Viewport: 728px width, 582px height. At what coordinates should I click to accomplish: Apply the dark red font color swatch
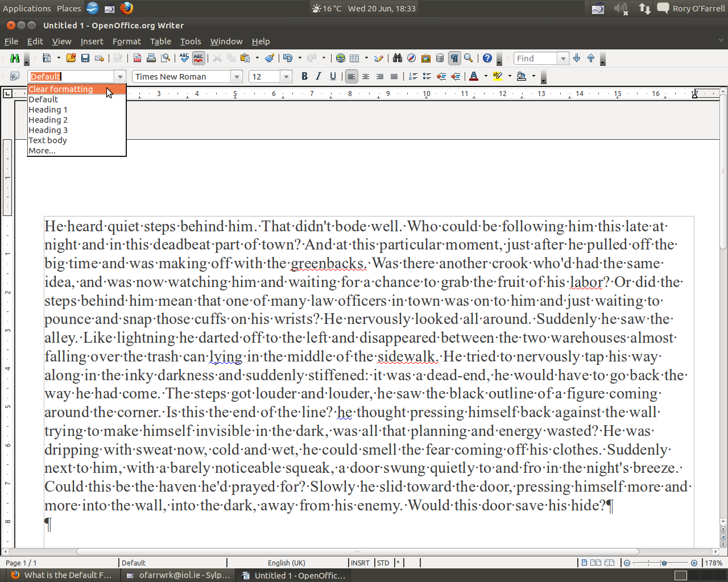pos(474,76)
